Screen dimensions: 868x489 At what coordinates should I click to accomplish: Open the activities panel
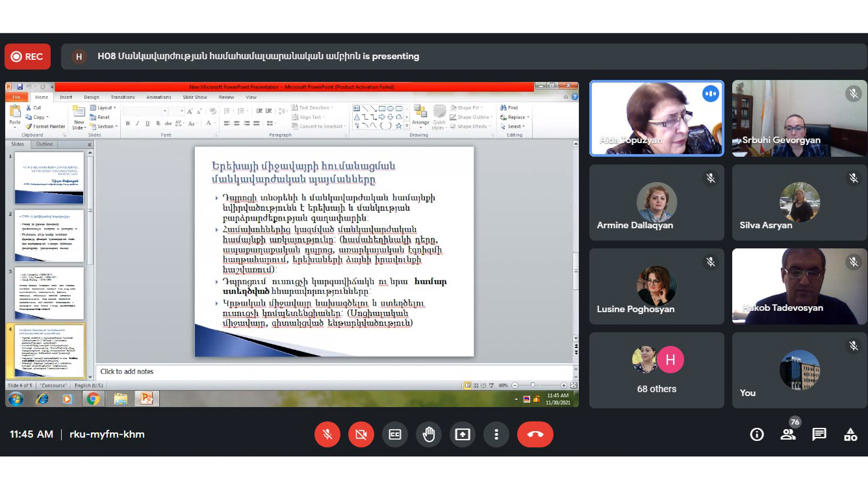tap(850, 434)
